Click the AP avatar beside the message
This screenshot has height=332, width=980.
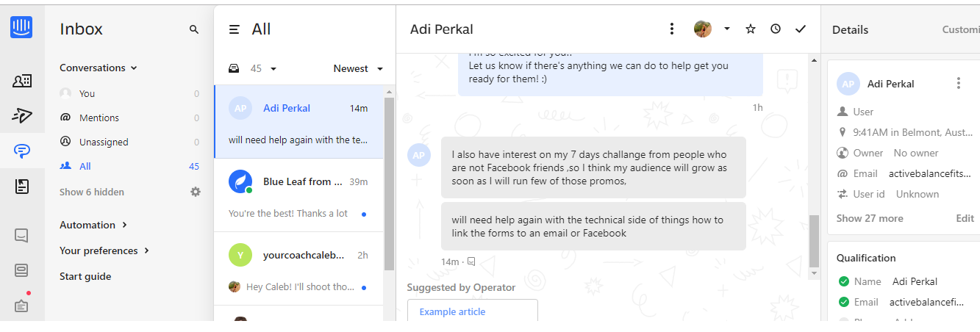[x=419, y=155]
